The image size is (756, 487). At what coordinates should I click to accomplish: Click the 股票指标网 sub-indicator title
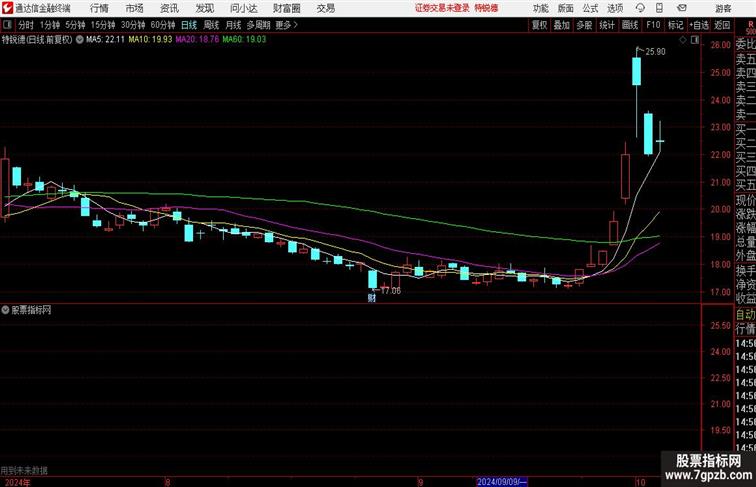click(31, 310)
